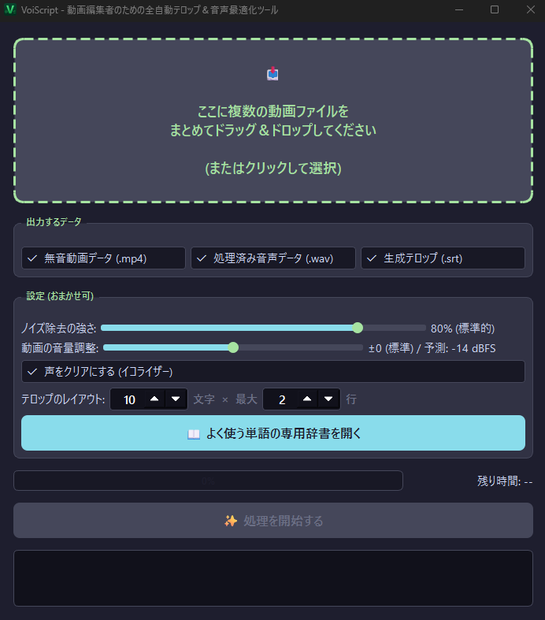Start processing with 処理を開始する button
This screenshot has height=620, width=545.
pyautogui.click(x=273, y=520)
